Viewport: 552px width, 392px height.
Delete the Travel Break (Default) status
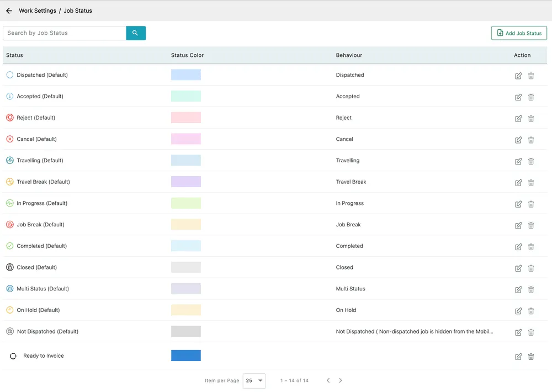click(x=531, y=183)
